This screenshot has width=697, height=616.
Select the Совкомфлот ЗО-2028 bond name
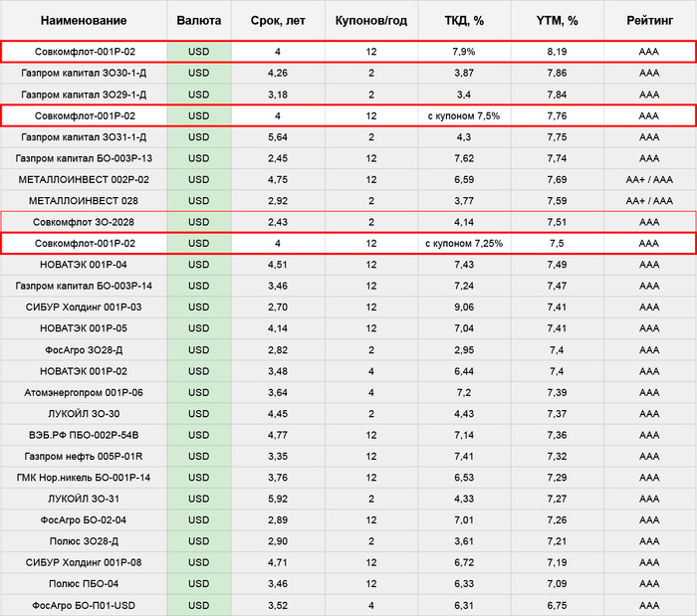tap(85, 222)
